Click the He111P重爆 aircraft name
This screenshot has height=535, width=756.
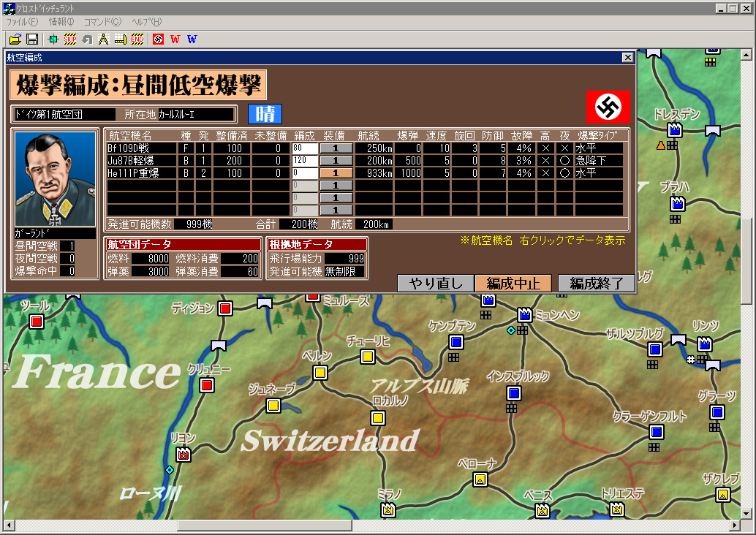point(133,173)
